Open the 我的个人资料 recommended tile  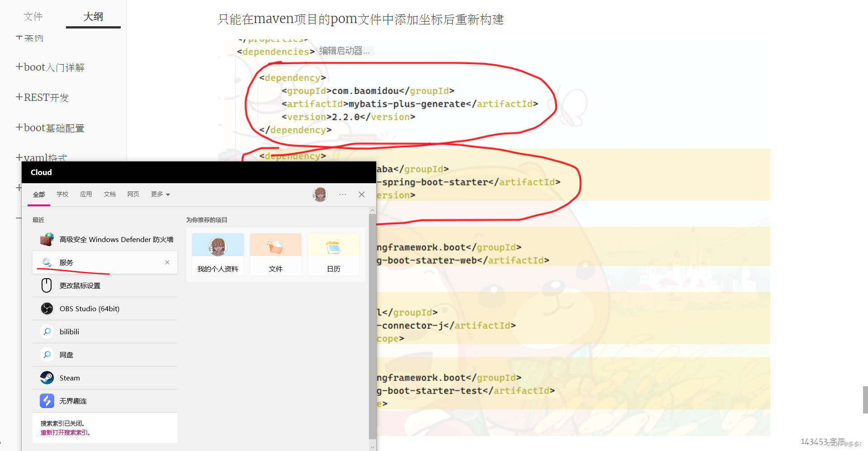[x=217, y=254]
